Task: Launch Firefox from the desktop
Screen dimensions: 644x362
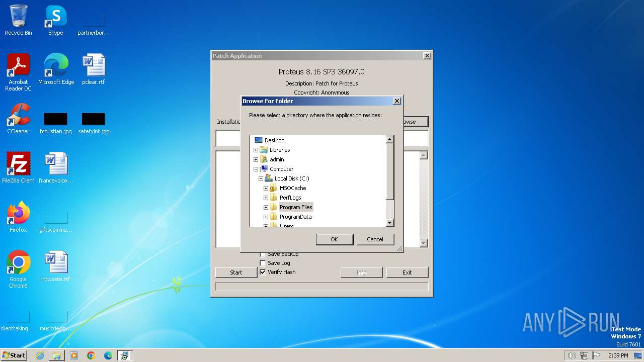Action: (x=18, y=217)
